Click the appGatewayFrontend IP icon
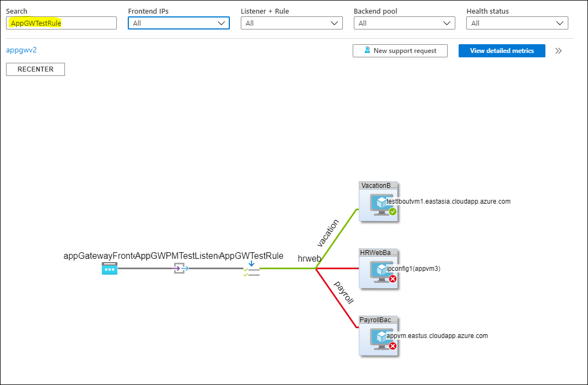 [110, 269]
